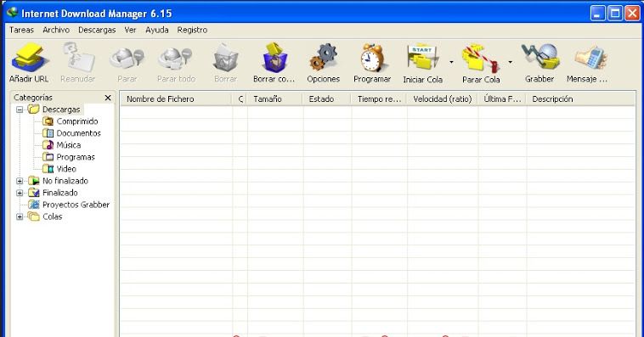Select the Comprimido category icon
Viewport: 644px width, 337px height.
(x=48, y=121)
